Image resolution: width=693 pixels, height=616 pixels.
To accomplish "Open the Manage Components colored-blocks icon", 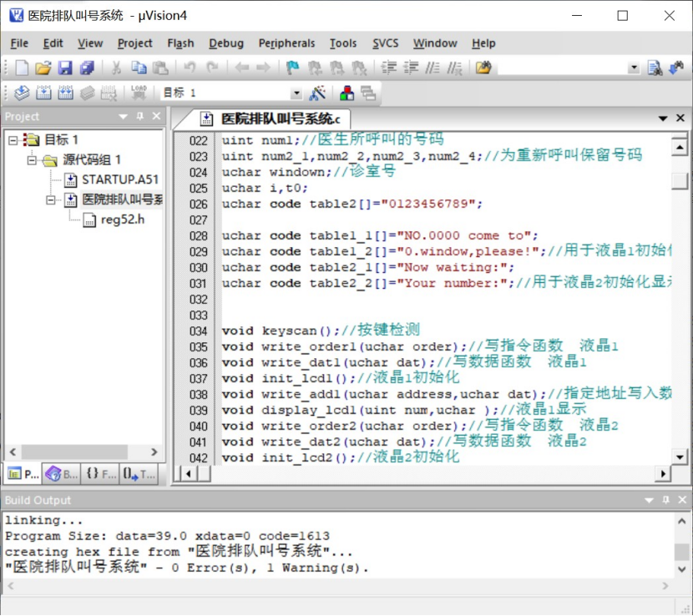I will tap(346, 93).
